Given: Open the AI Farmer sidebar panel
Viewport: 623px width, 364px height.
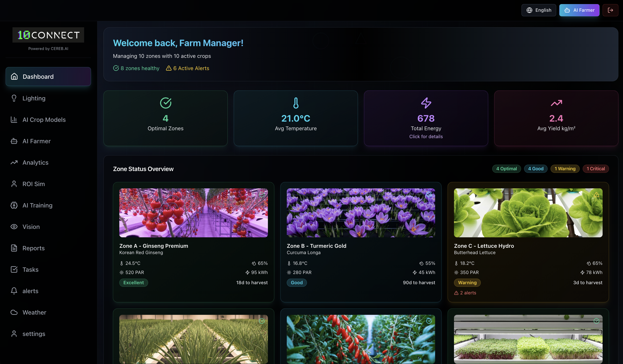Looking at the screenshot, I should pos(36,141).
